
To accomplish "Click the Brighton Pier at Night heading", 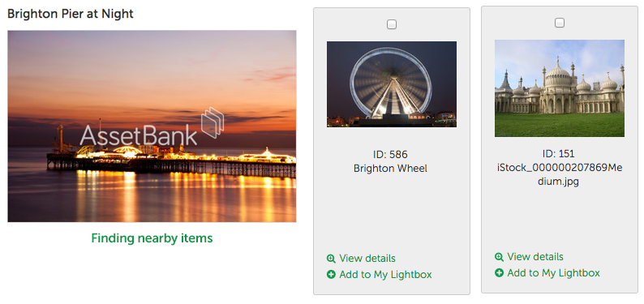I will point(71,14).
